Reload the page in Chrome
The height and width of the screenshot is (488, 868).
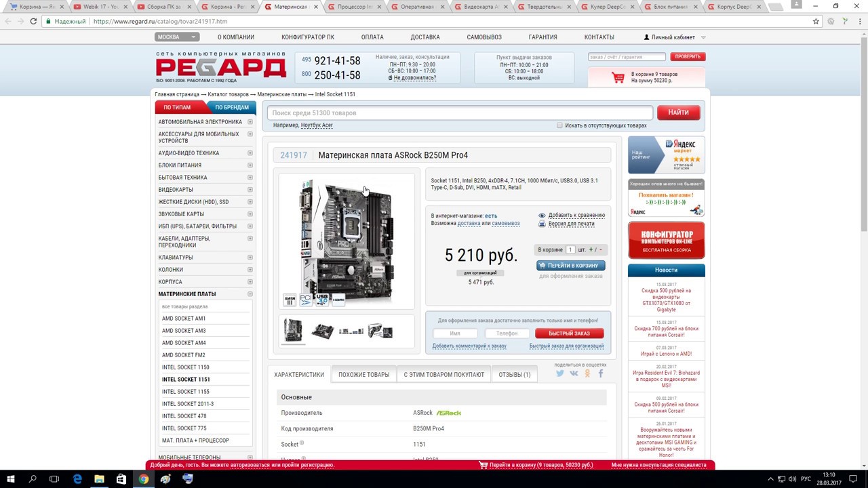[x=33, y=21]
